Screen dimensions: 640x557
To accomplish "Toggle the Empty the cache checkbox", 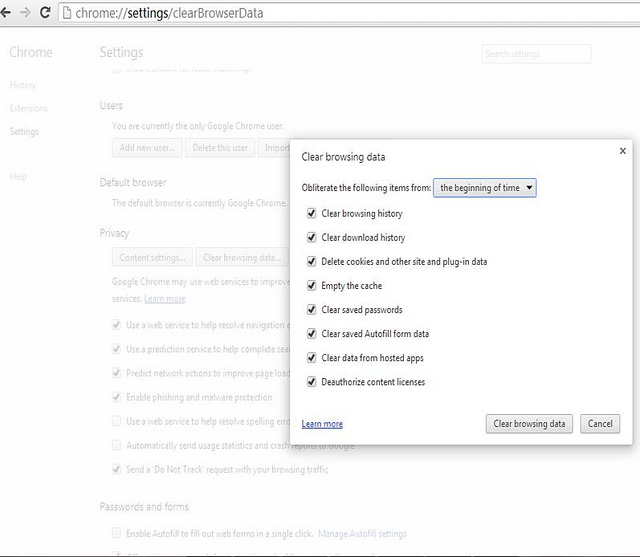I will click(x=311, y=286).
